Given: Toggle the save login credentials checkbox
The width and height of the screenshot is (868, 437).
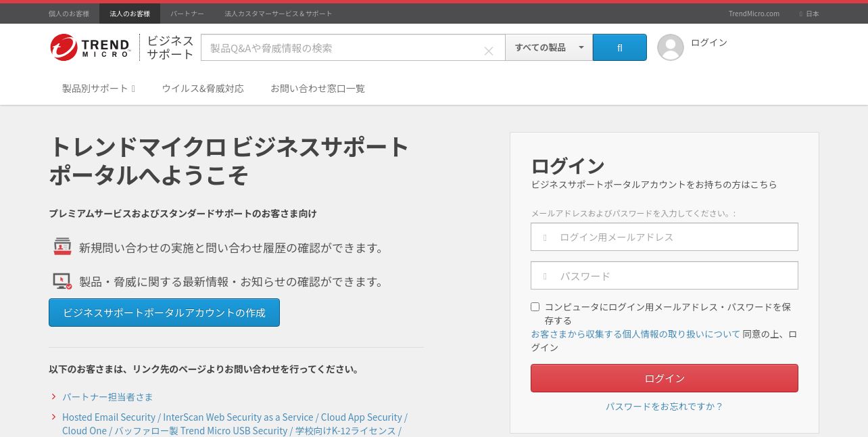Looking at the screenshot, I should pos(535,306).
